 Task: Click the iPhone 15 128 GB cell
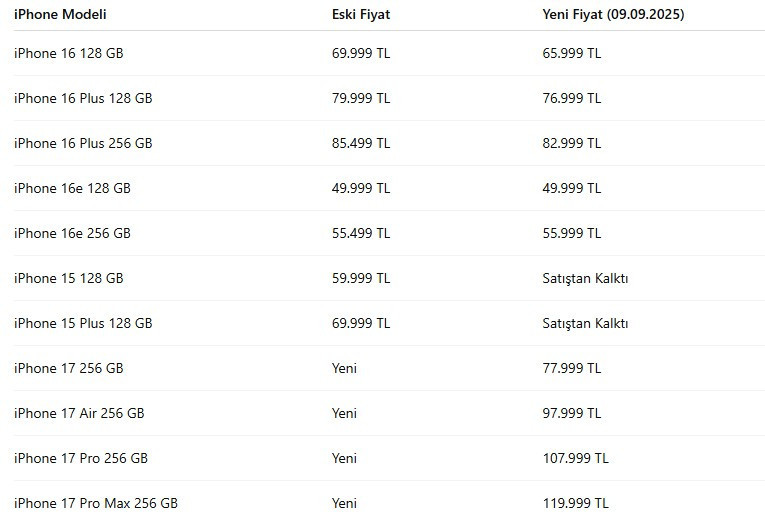[69, 278]
